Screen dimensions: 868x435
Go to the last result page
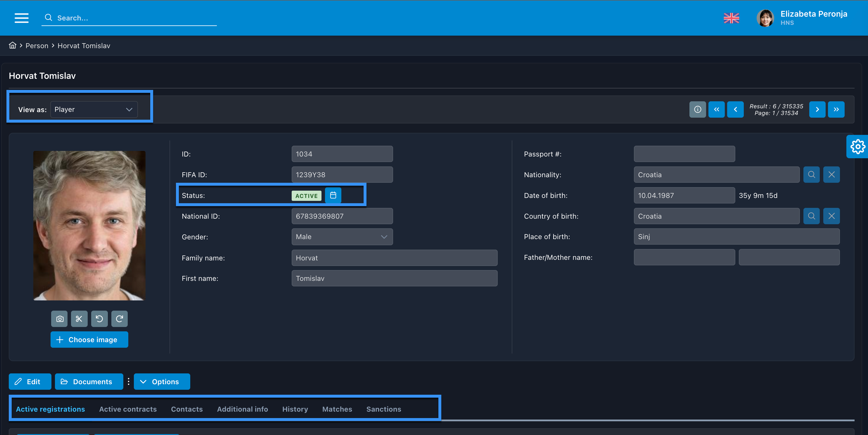836,109
